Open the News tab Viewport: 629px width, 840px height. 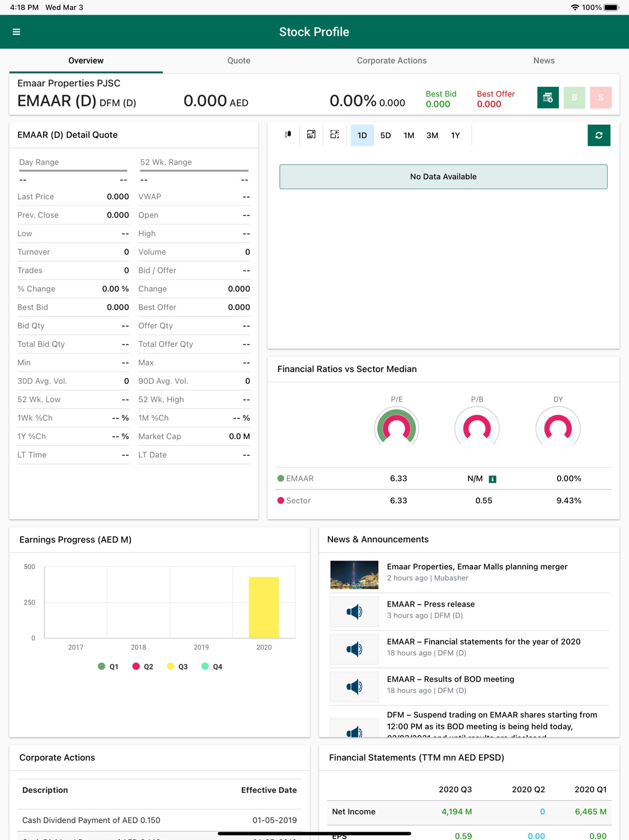click(x=544, y=60)
